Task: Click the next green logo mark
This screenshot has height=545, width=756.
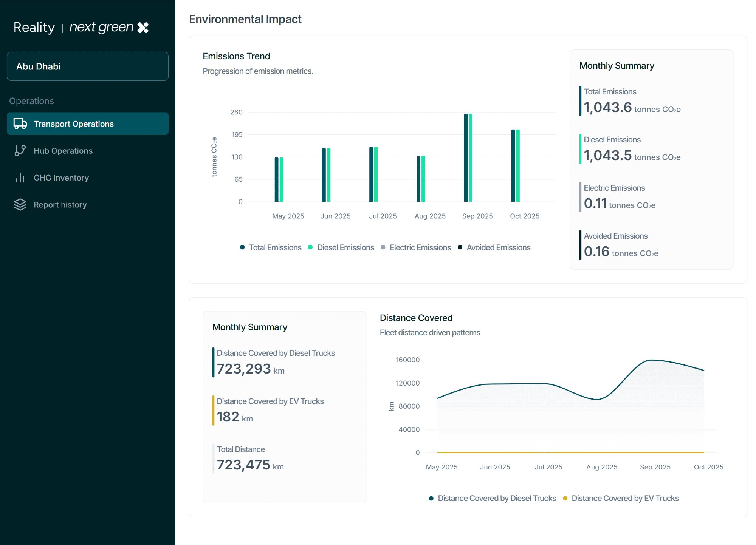Action: [143, 27]
